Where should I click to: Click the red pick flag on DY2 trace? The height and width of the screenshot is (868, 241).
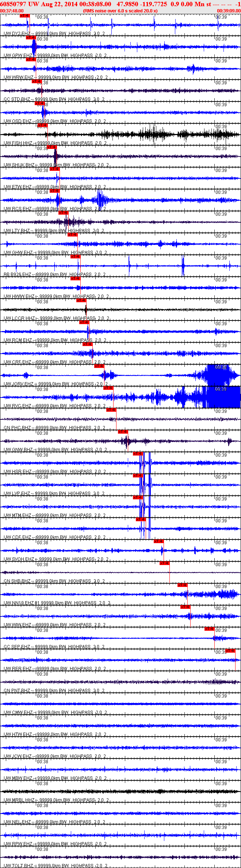[24, 16]
